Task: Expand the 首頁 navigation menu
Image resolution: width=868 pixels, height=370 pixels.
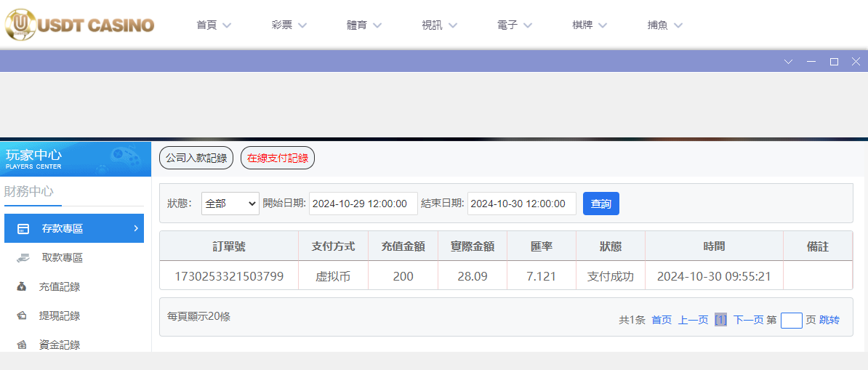Action: click(214, 25)
